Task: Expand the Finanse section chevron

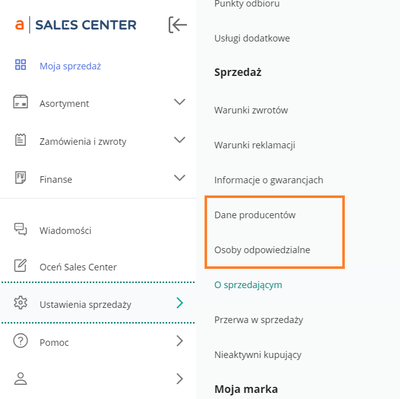Action: pyautogui.click(x=180, y=178)
